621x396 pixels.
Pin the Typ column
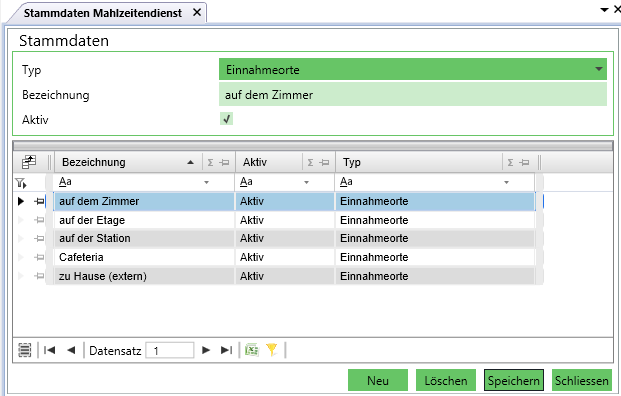tap(524, 162)
